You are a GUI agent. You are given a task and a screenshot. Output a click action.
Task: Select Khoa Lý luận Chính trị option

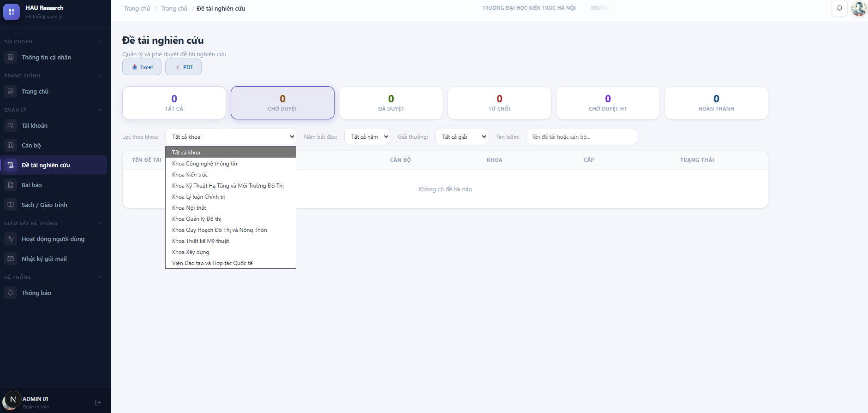click(231, 197)
